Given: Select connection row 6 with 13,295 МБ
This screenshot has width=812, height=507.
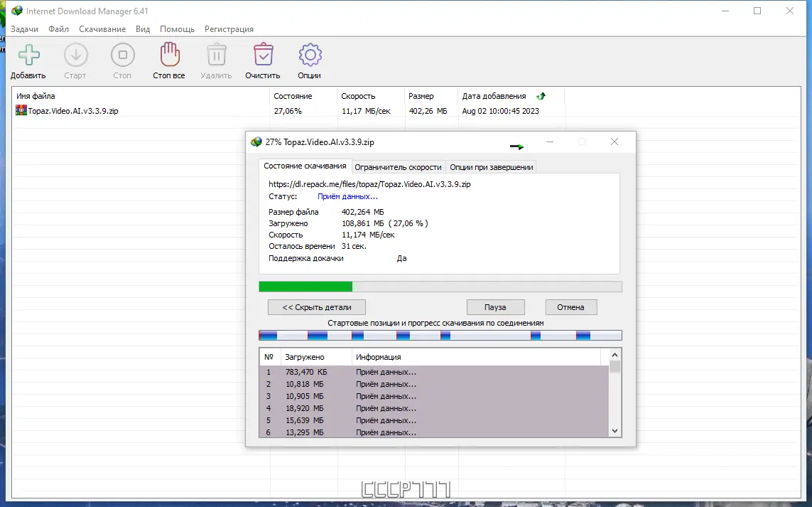Looking at the screenshot, I should (x=434, y=432).
